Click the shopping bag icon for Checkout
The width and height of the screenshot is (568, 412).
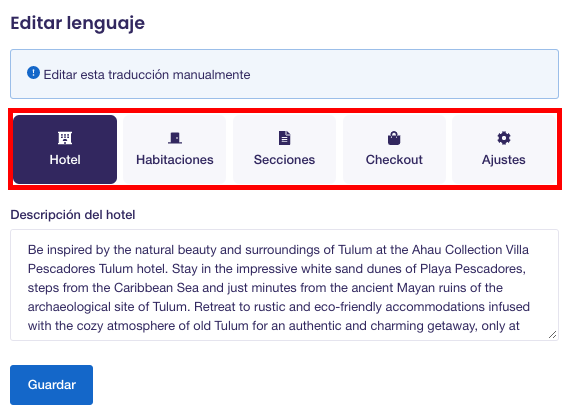click(x=394, y=138)
